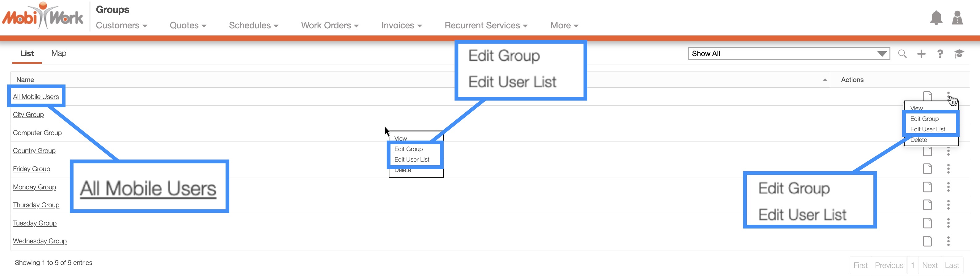
Task: Switch to the Map tab
Action: point(59,54)
